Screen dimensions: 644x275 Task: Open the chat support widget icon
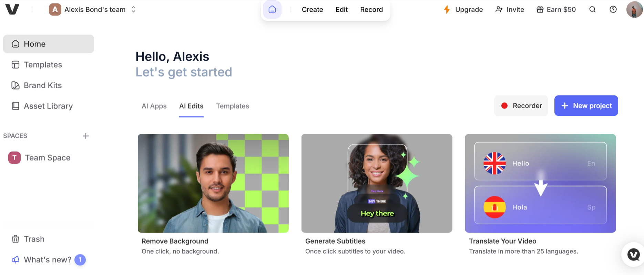pyautogui.click(x=633, y=255)
